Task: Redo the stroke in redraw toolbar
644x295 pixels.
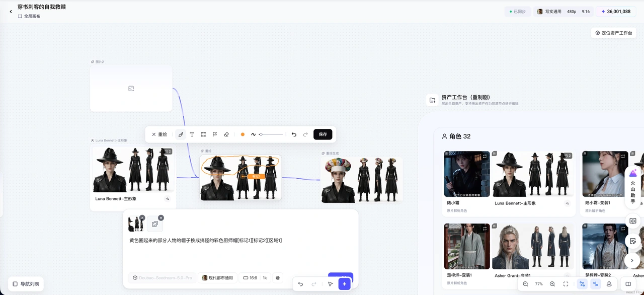Action: (305, 134)
